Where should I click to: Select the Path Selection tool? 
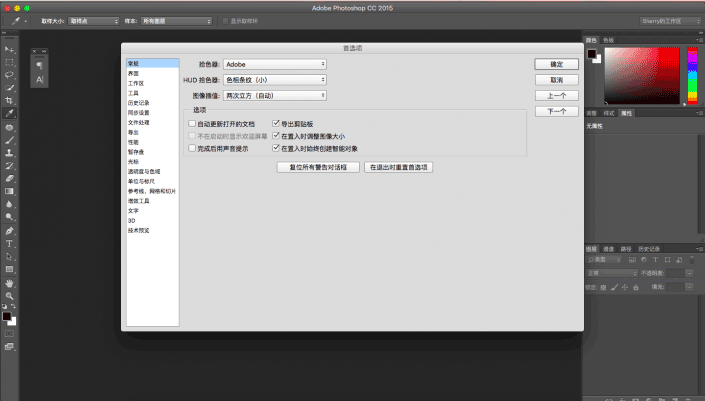tap(9, 257)
